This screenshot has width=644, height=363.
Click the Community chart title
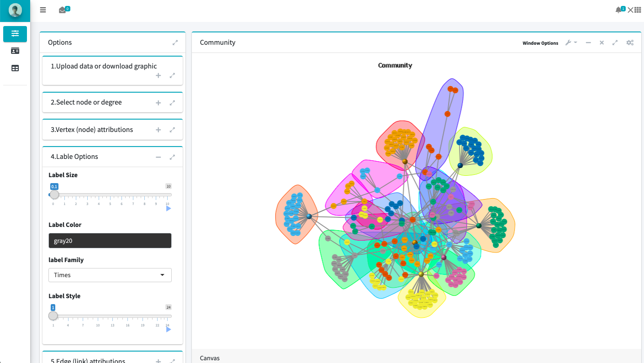[395, 65]
